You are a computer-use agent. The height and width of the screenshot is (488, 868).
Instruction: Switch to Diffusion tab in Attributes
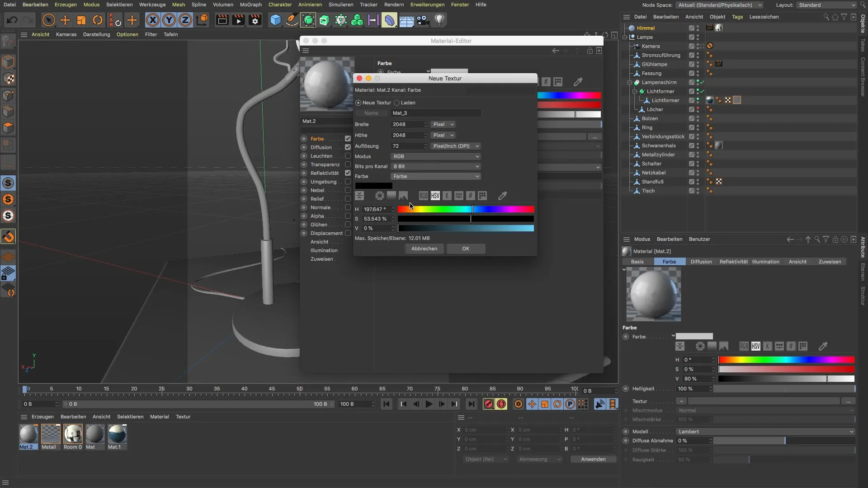[x=701, y=262]
